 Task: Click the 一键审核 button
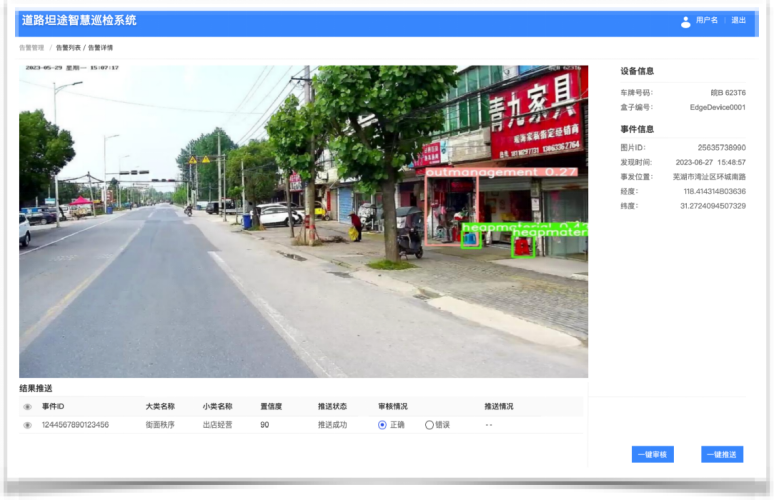coord(653,455)
